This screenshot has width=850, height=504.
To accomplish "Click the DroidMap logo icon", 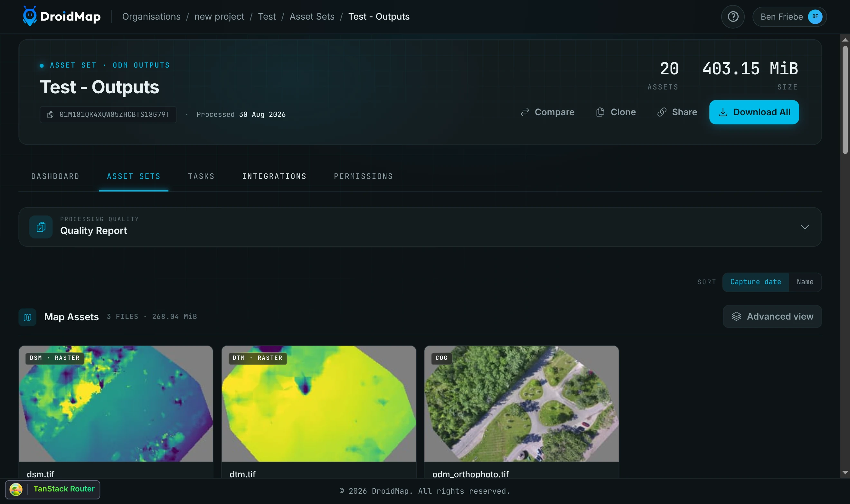I will pyautogui.click(x=30, y=16).
